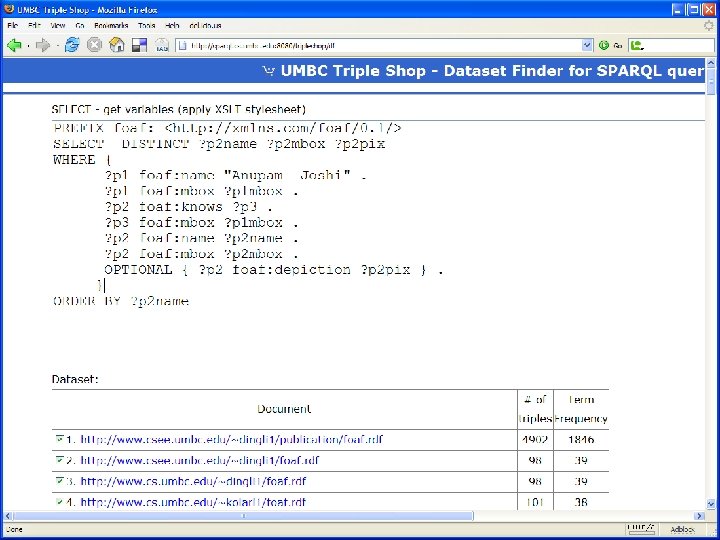Click the green Go button
The image size is (720, 540).
(610, 45)
